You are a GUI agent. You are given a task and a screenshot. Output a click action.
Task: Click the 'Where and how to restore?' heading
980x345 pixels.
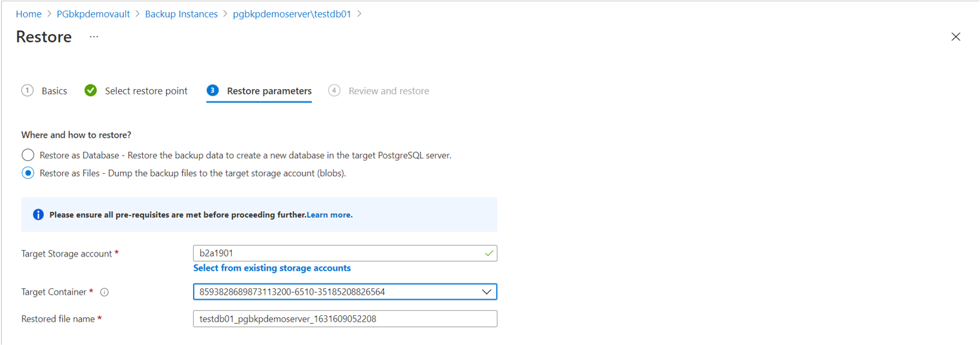click(x=76, y=135)
